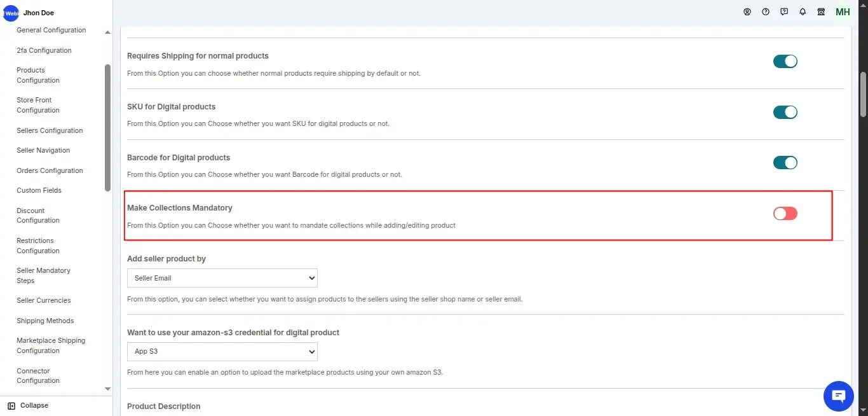Click the MH account avatar
Viewport: 868px width, 416px height.
843,12
